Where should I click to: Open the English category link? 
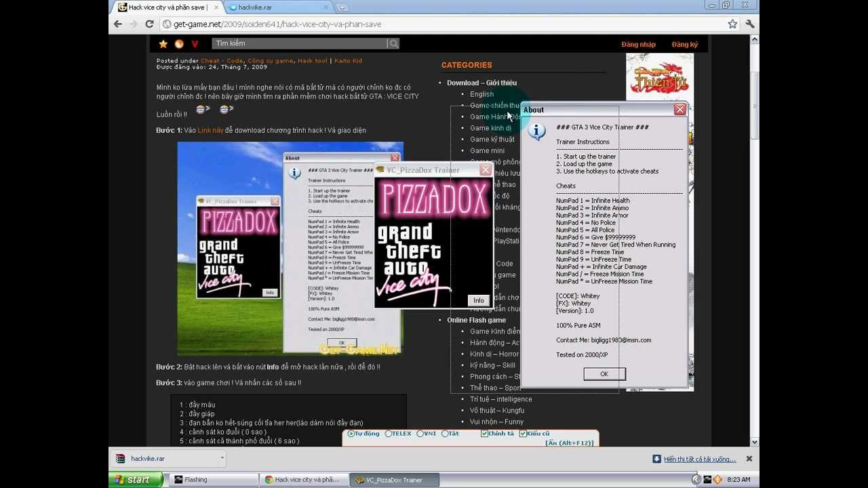[481, 94]
